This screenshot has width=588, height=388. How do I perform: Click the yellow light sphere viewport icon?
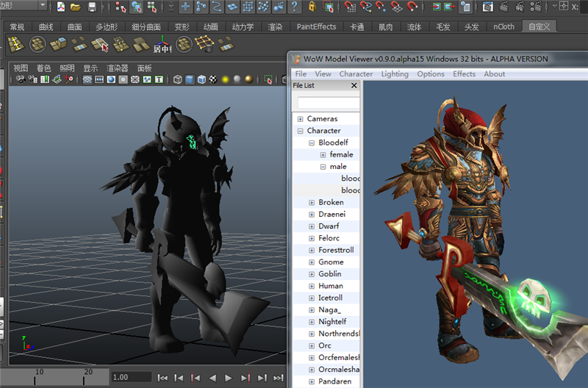pyautogui.click(x=226, y=80)
